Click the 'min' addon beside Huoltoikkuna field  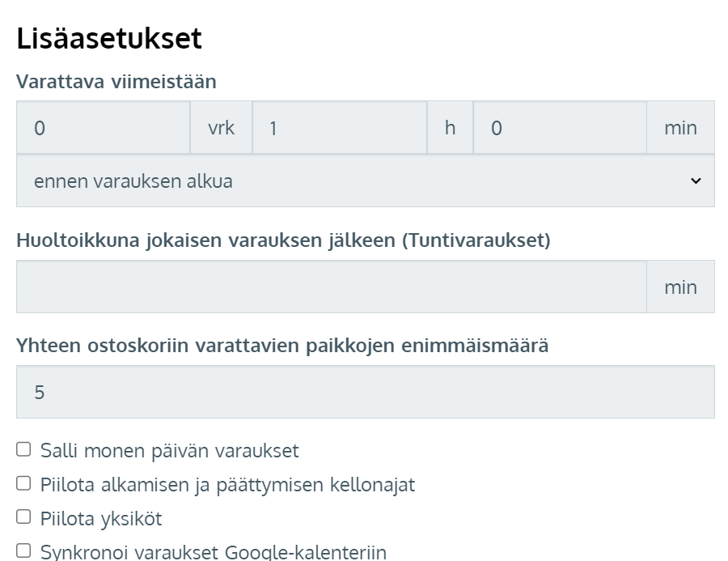(x=680, y=287)
